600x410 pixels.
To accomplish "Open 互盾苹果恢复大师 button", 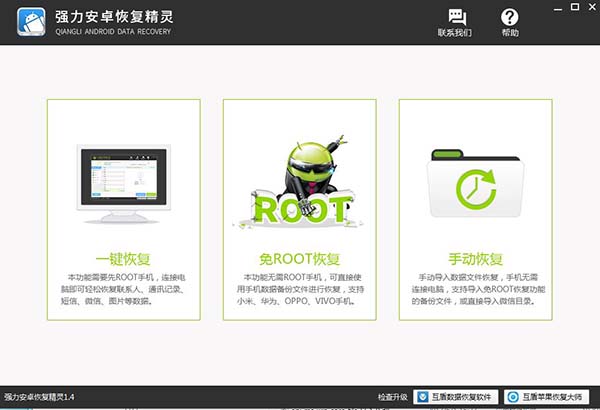I will click(x=546, y=397).
